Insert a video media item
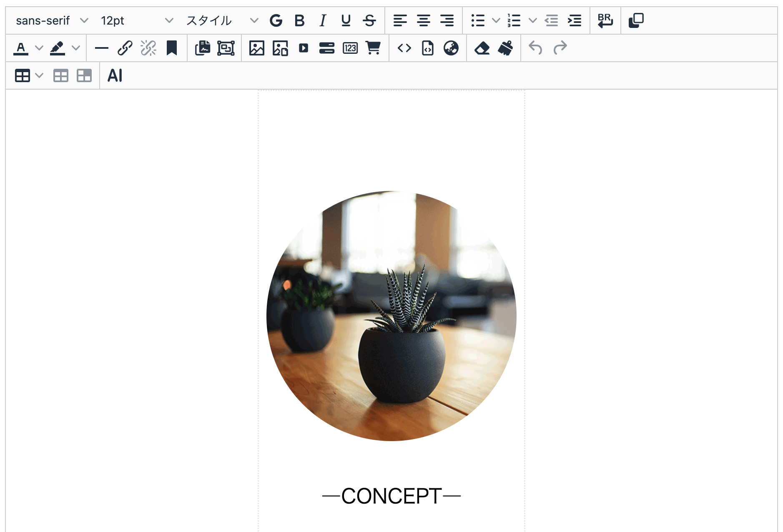Image resolution: width=783 pixels, height=532 pixels. tap(304, 48)
